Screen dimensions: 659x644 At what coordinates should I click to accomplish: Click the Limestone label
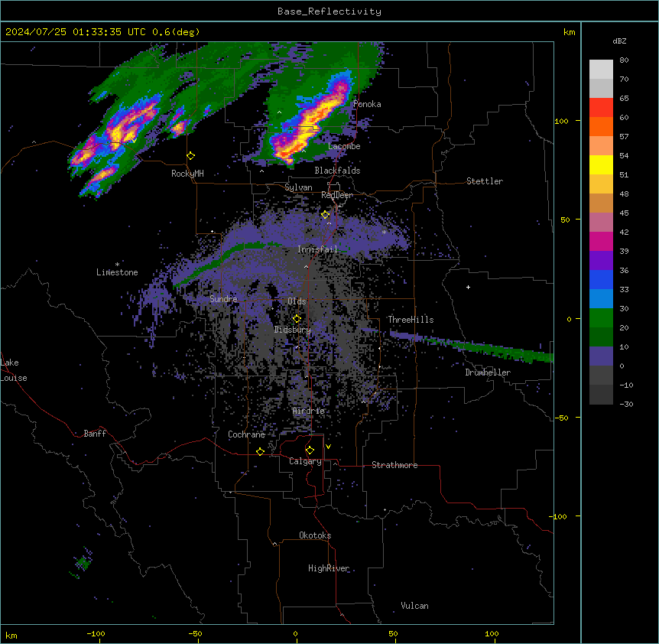(117, 272)
